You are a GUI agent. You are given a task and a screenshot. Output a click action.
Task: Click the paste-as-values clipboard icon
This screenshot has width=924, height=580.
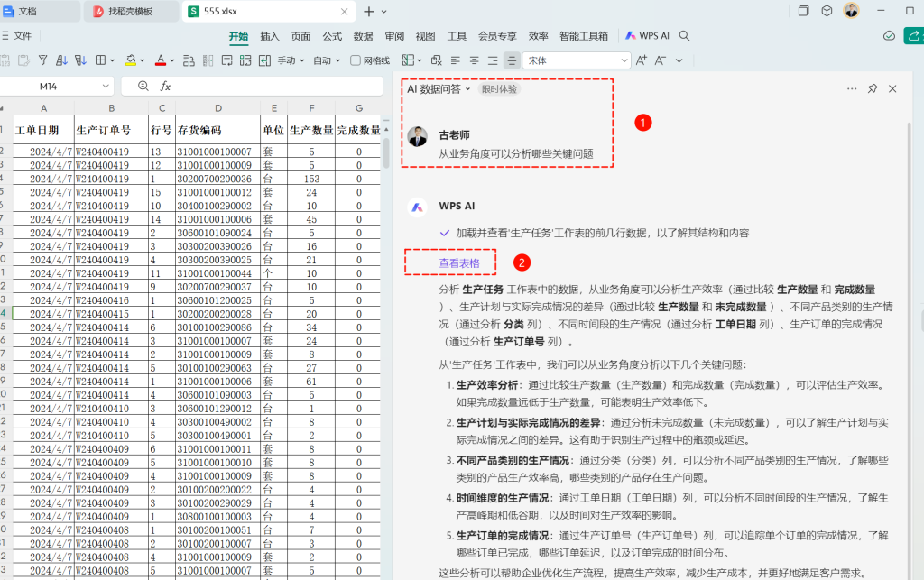coord(5,60)
